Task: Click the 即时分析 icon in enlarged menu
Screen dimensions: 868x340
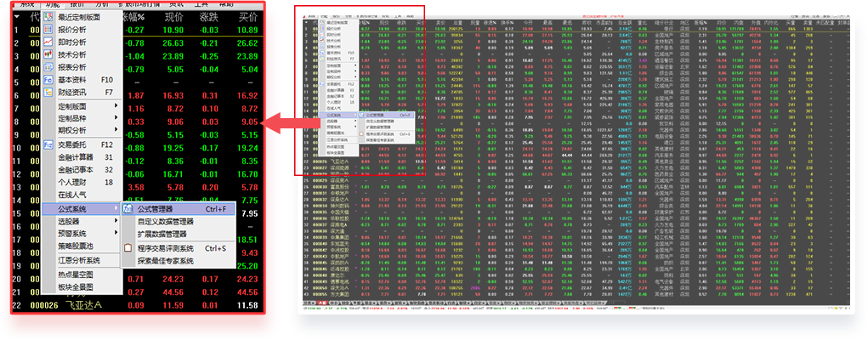Action: click(x=48, y=42)
